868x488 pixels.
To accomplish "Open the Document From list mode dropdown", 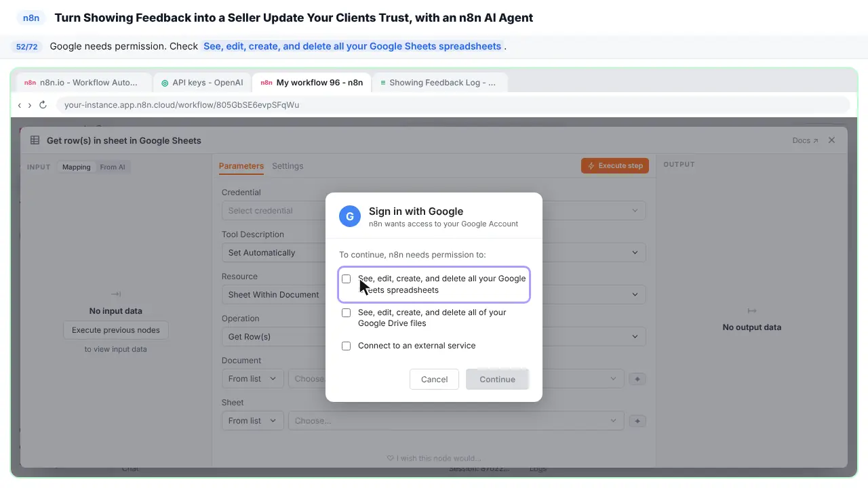I will pyautogui.click(x=253, y=379).
